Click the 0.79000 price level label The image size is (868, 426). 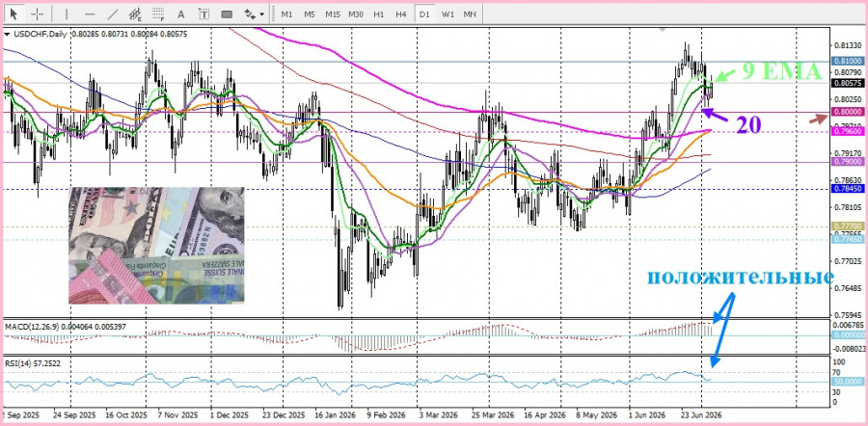click(848, 162)
